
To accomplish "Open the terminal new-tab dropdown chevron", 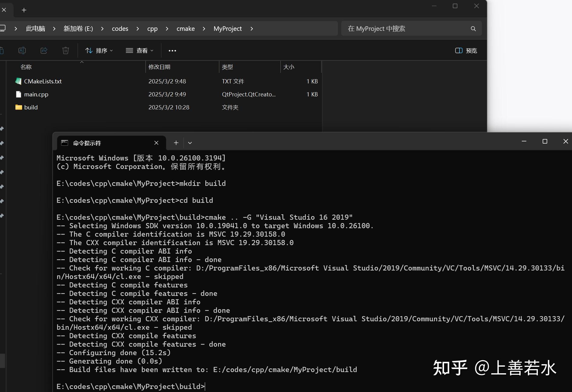I will point(190,142).
